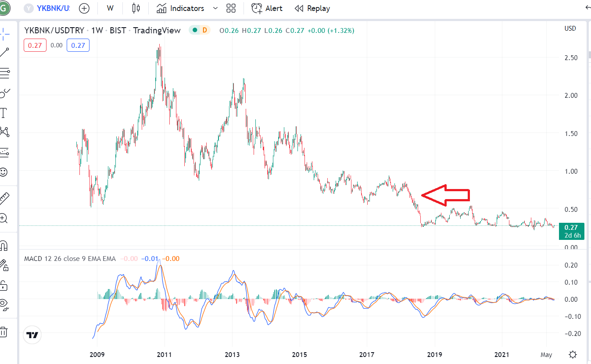Toggle stay in drawing mode

pyautogui.click(x=4, y=265)
